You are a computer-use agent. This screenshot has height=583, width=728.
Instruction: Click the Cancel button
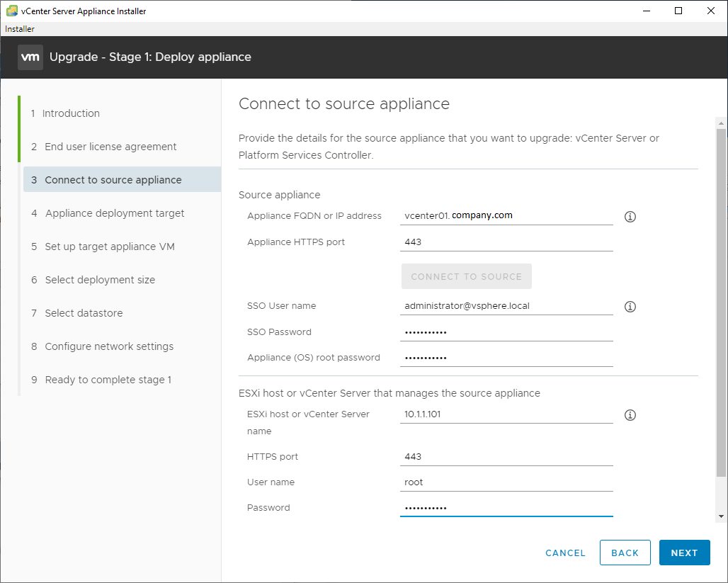click(x=565, y=553)
